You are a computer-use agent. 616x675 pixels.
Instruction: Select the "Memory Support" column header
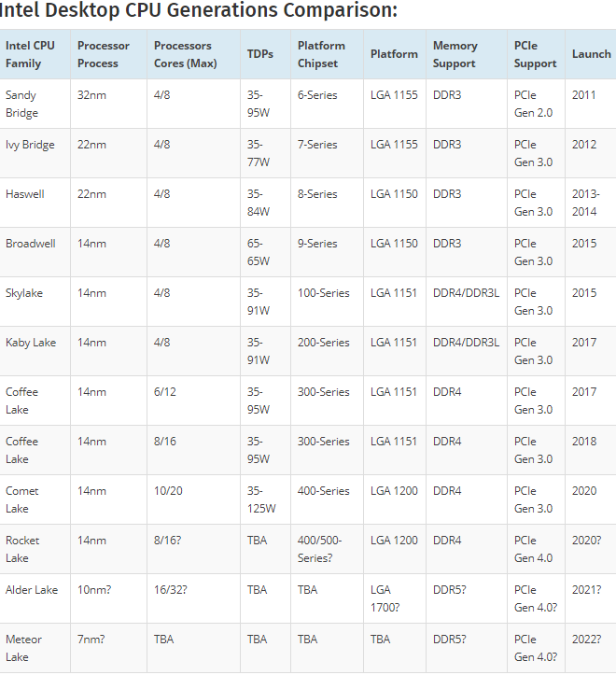(x=455, y=54)
